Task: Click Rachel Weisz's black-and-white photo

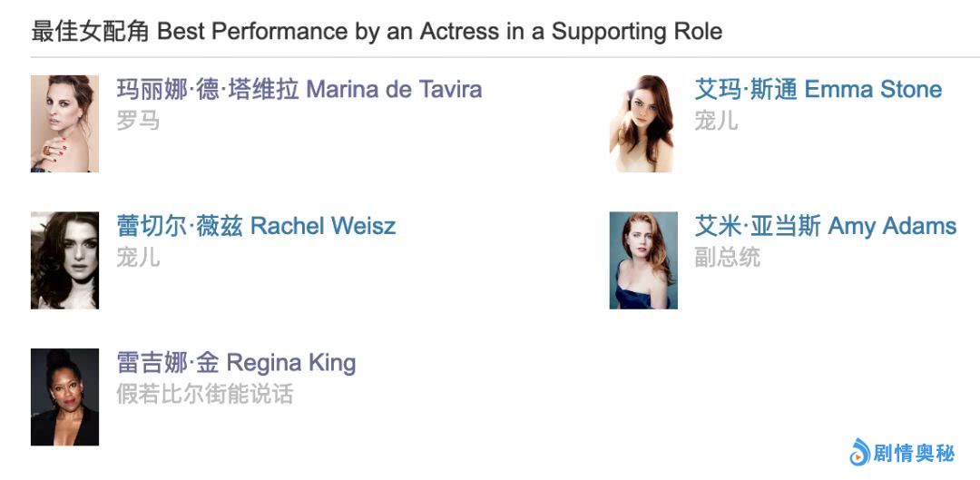Action: pos(64,260)
